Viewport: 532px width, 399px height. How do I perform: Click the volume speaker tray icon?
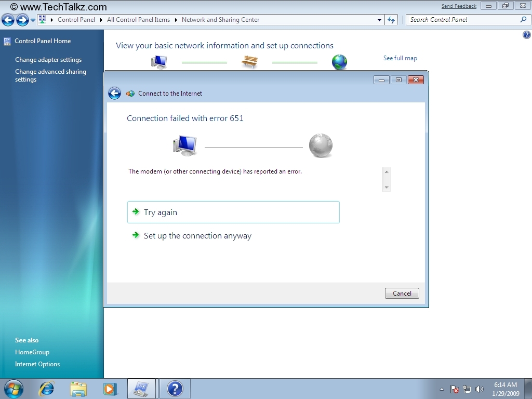pos(479,389)
